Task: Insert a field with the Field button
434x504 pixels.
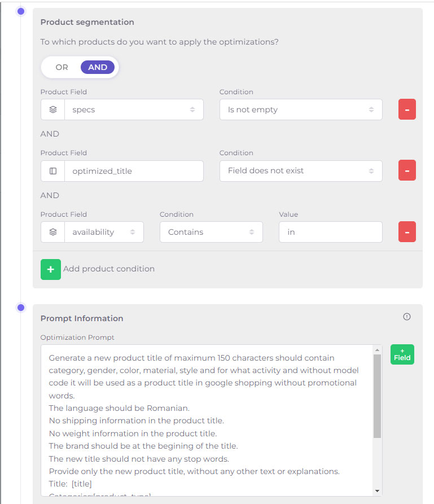Action: click(x=402, y=354)
